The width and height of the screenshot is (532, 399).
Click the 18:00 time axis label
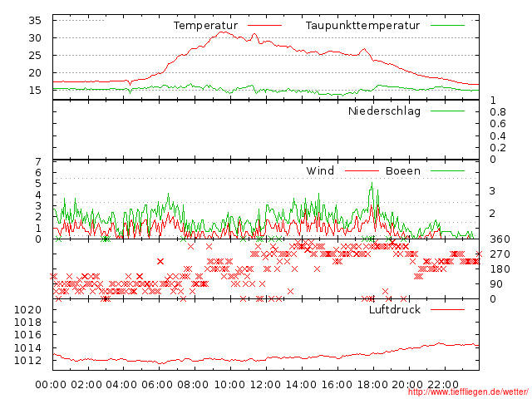tap(372, 385)
